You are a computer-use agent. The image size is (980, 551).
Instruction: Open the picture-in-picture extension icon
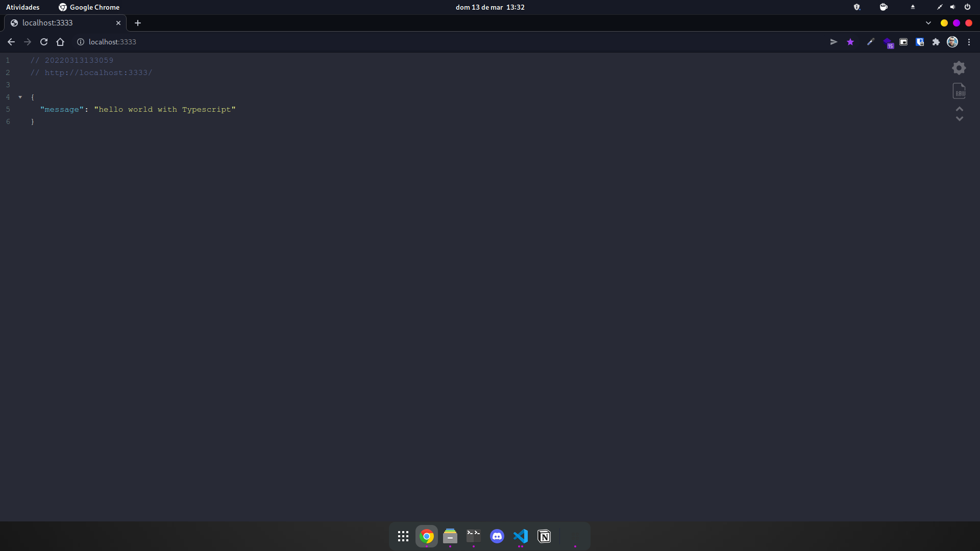(903, 42)
